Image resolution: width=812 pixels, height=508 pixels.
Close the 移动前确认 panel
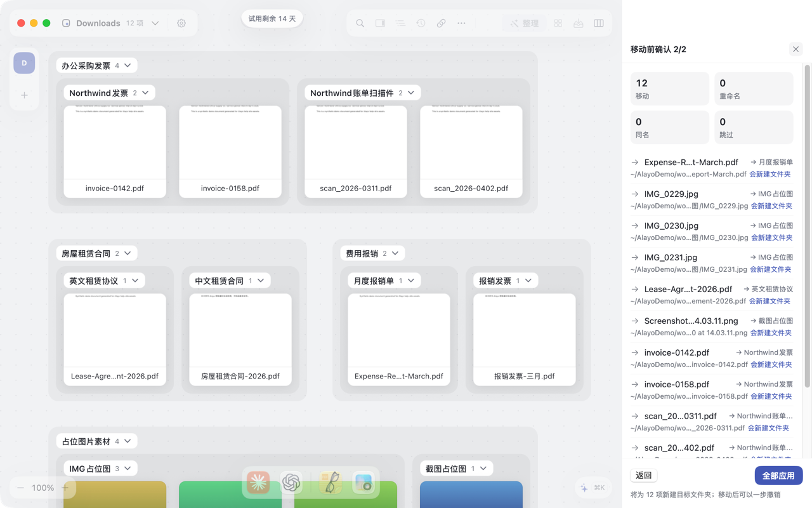[x=796, y=50]
